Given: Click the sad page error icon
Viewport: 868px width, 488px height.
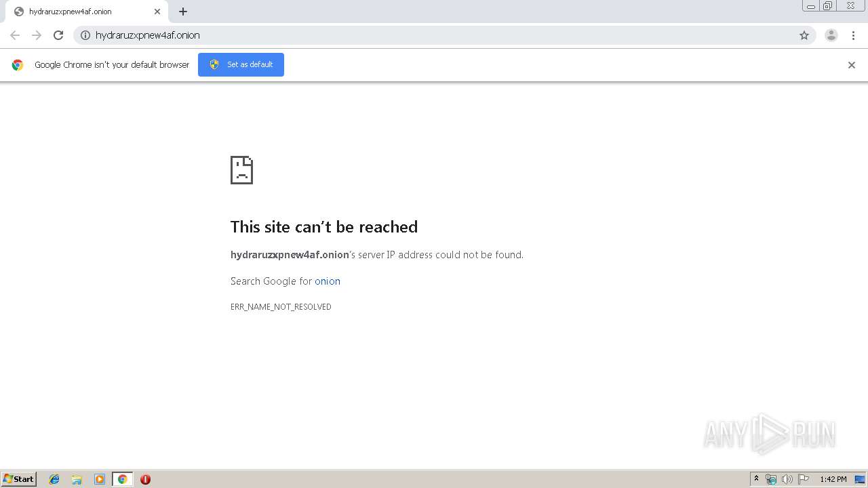Looking at the screenshot, I should tap(241, 170).
